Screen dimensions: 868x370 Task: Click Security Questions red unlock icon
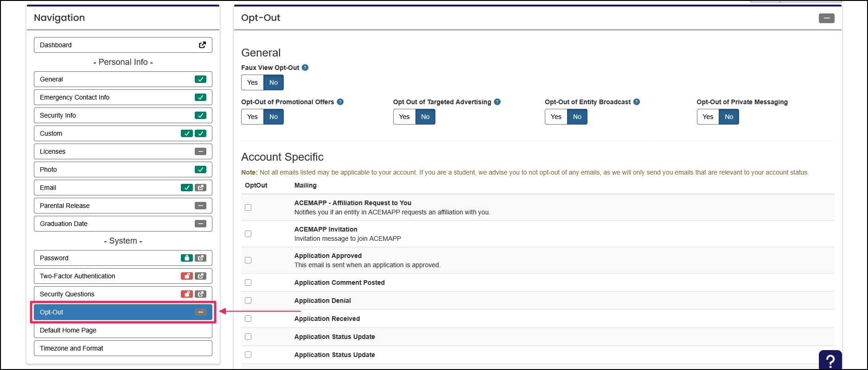pyautogui.click(x=186, y=294)
